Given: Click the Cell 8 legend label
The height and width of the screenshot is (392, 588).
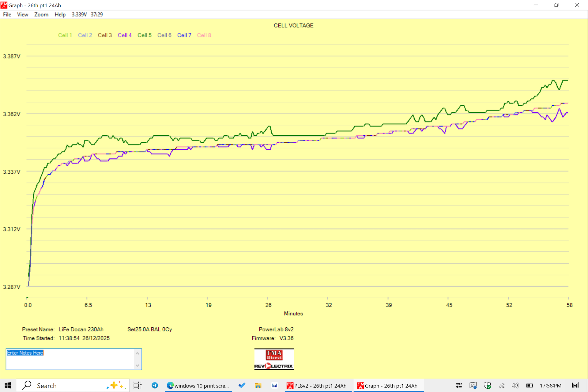Looking at the screenshot, I should coord(204,35).
